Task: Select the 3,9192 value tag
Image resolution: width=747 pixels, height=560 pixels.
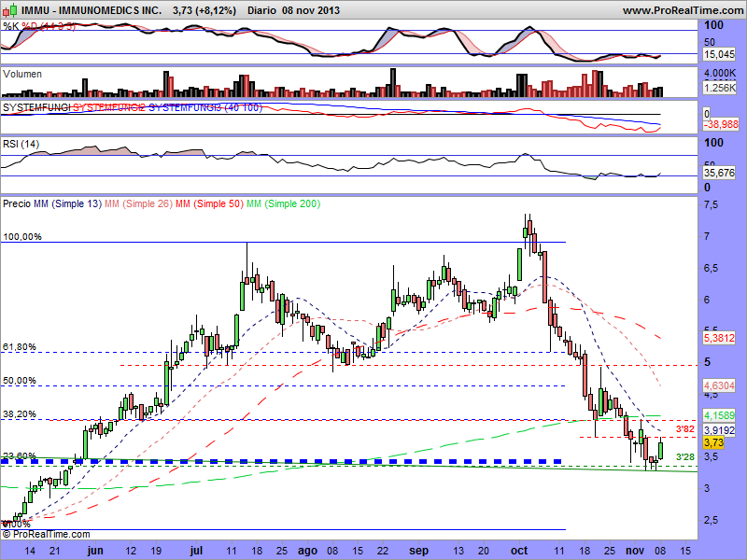Action: point(719,430)
